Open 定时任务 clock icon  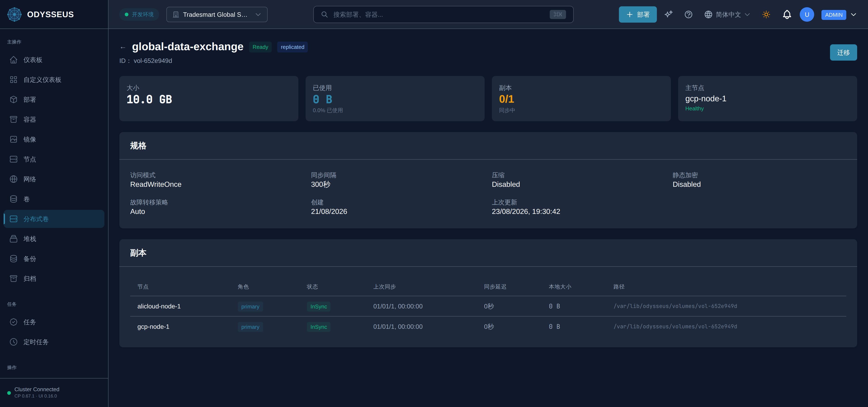pyautogui.click(x=14, y=342)
